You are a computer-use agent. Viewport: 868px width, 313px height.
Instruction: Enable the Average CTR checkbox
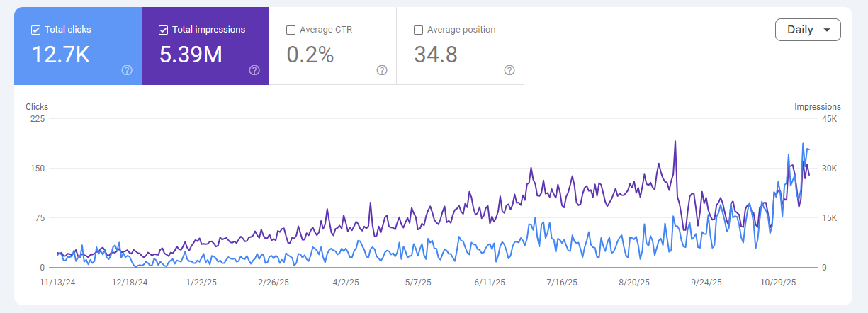pyautogui.click(x=291, y=30)
